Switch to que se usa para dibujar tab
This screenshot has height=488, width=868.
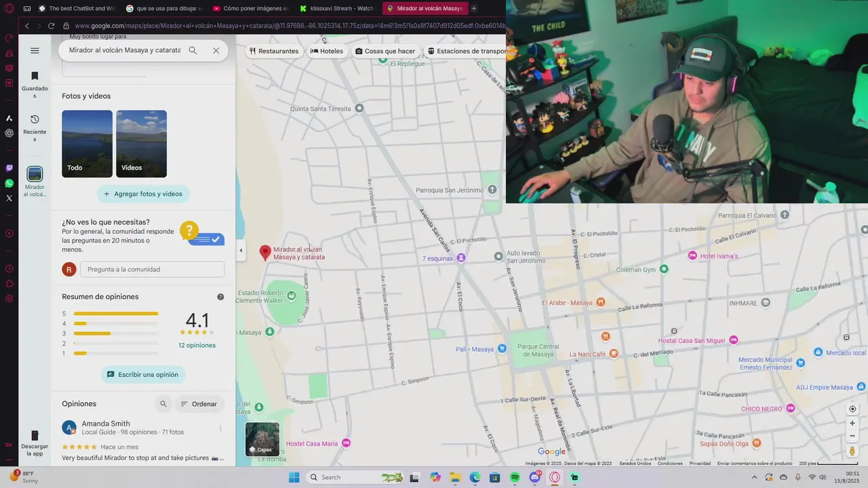tap(163, 8)
